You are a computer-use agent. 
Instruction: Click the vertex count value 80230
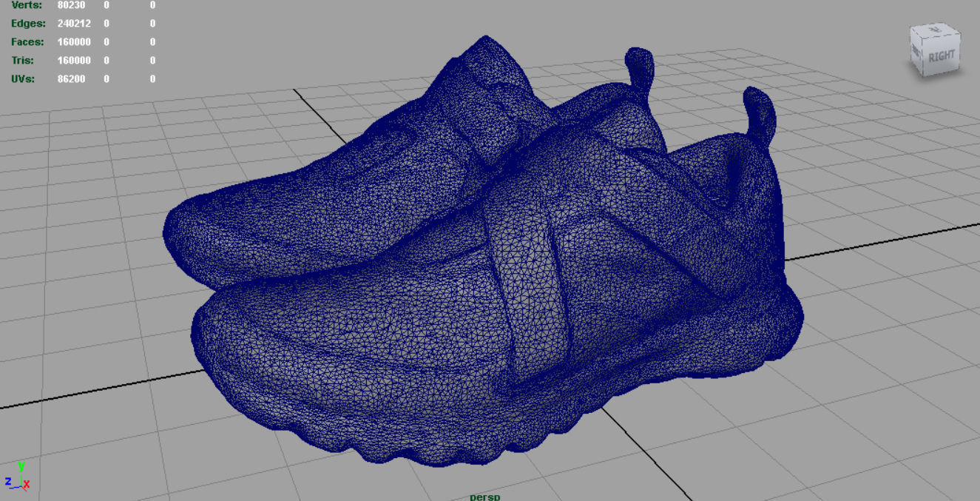71,5
